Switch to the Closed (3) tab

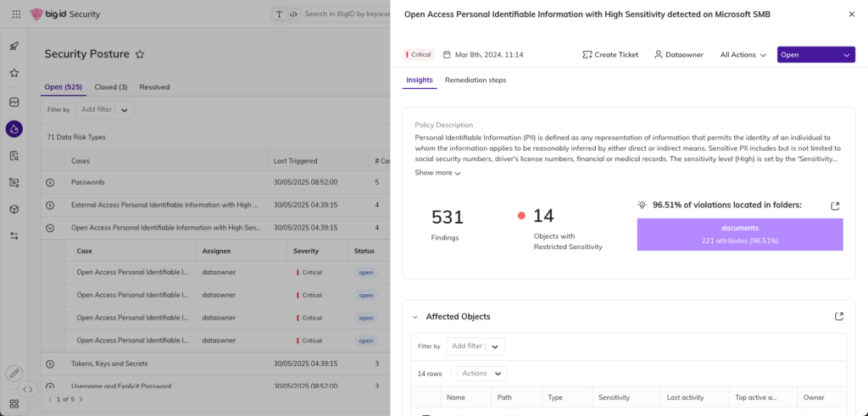pyautogui.click(x=111, y=86)
